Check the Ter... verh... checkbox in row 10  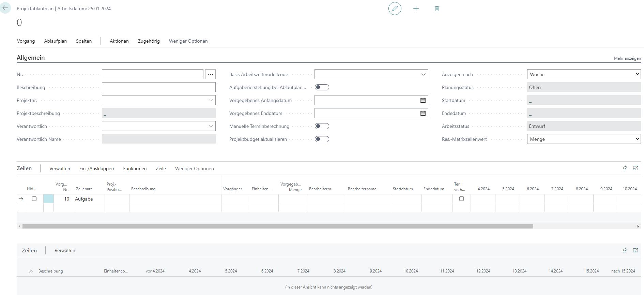click(461, 198)
